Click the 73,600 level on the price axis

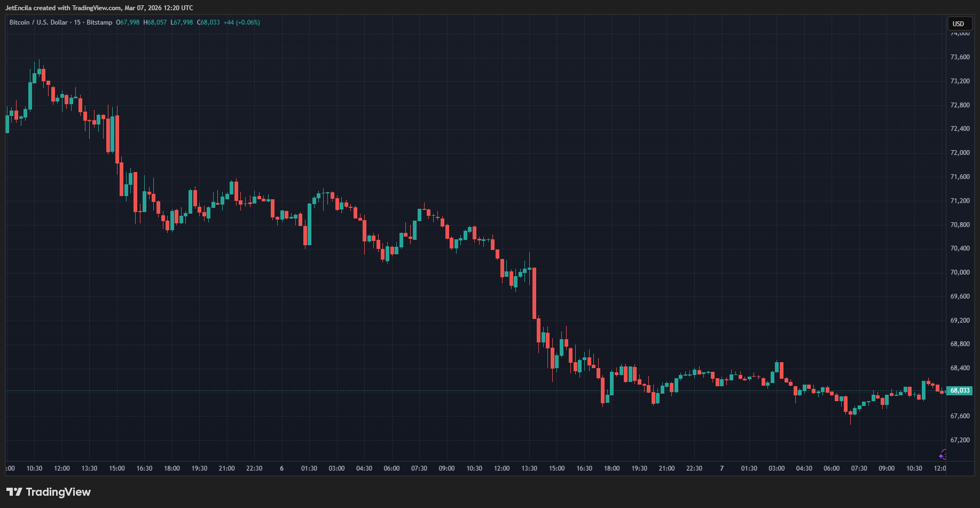tap(960, 57)
